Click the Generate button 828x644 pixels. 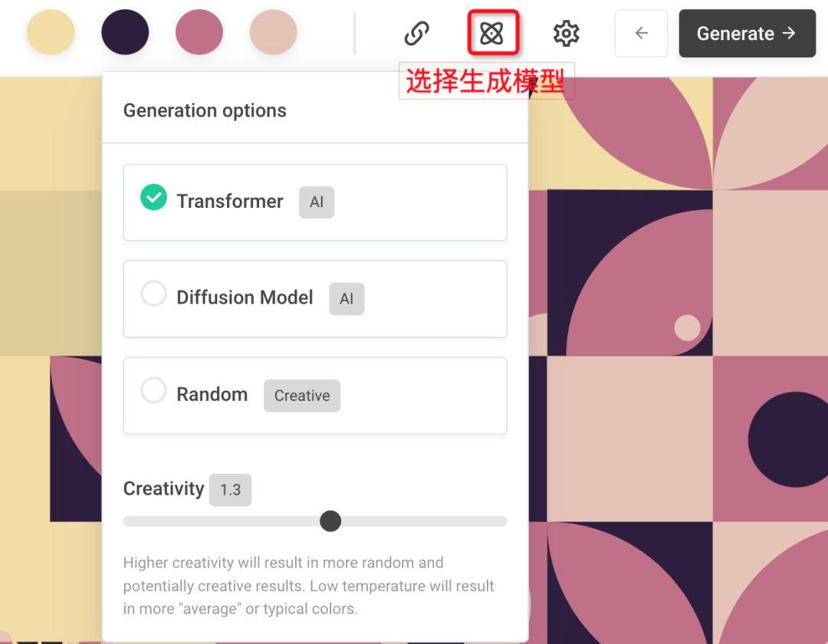[747, 33]
